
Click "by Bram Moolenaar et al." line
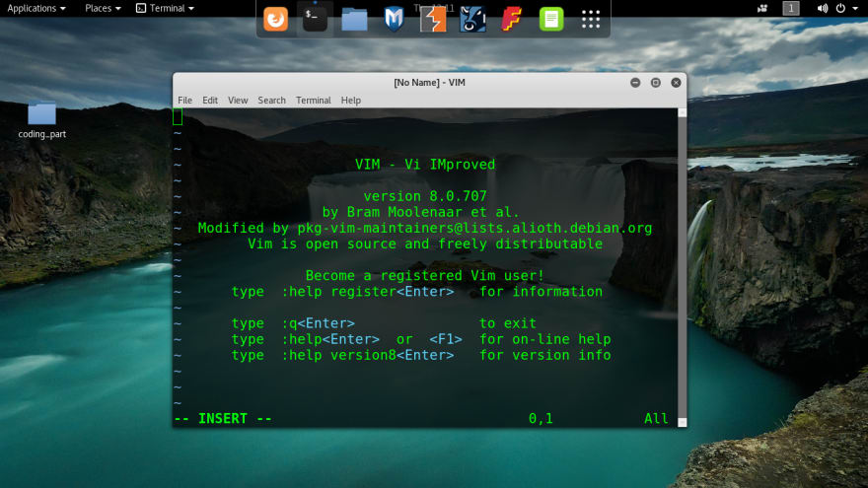(x=421, y=212)
